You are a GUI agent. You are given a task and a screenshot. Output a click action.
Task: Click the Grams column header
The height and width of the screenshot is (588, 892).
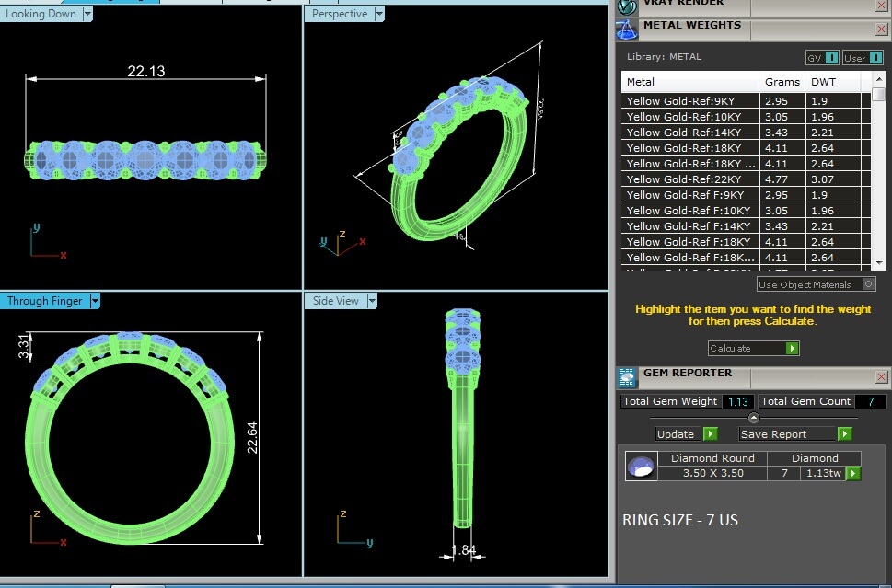click(782, 82)
